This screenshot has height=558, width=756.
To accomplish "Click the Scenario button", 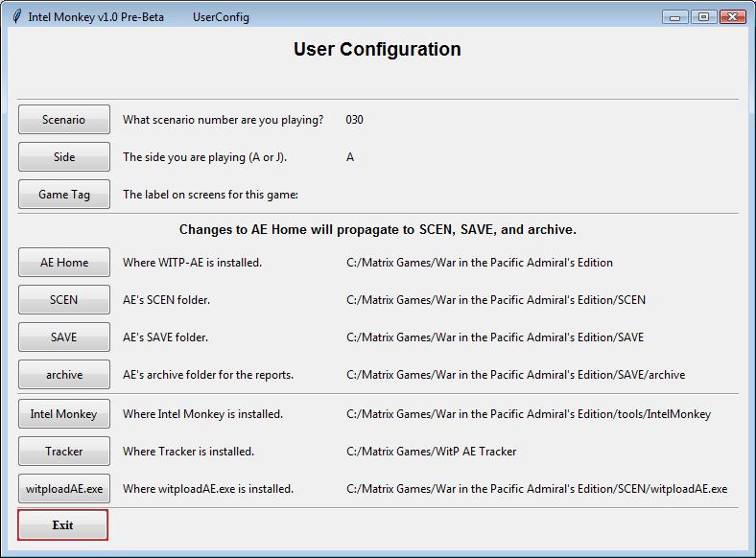I will tap(63, 120).
